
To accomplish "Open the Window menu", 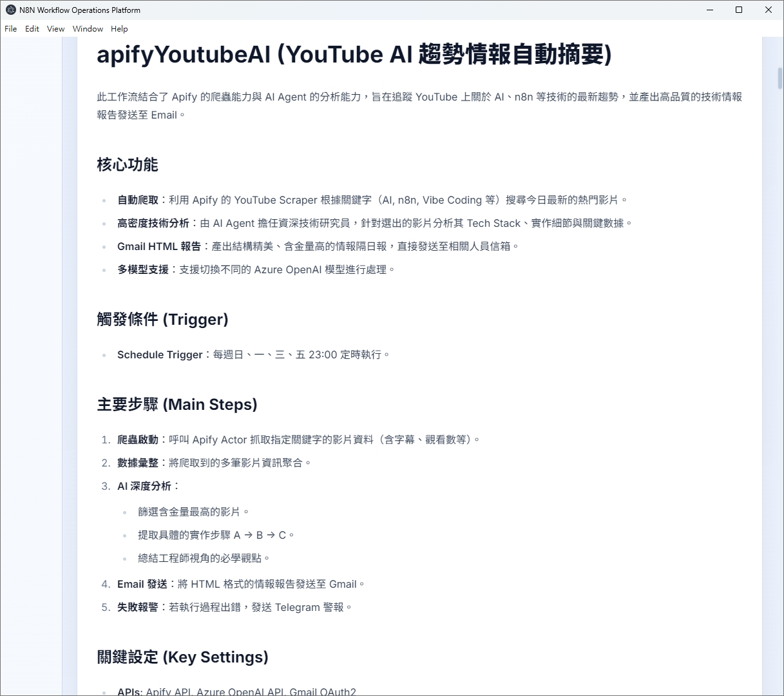I will click(88, 28).
